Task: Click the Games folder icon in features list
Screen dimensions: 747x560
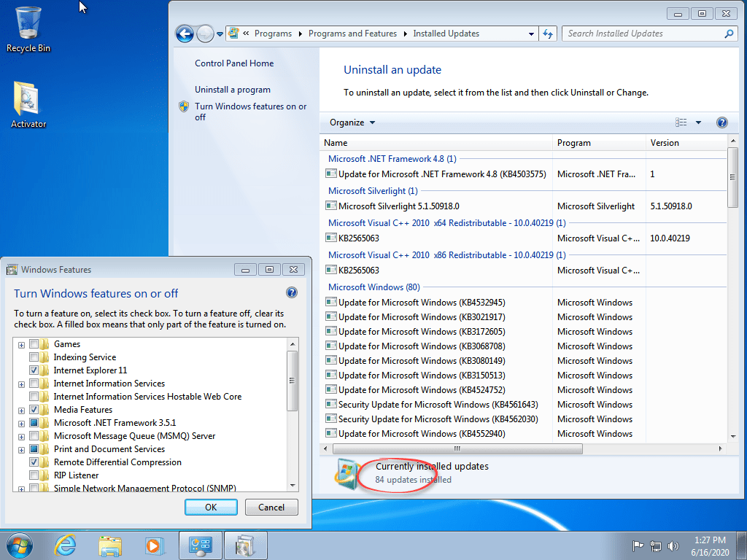Action: (x=44, y=344)
